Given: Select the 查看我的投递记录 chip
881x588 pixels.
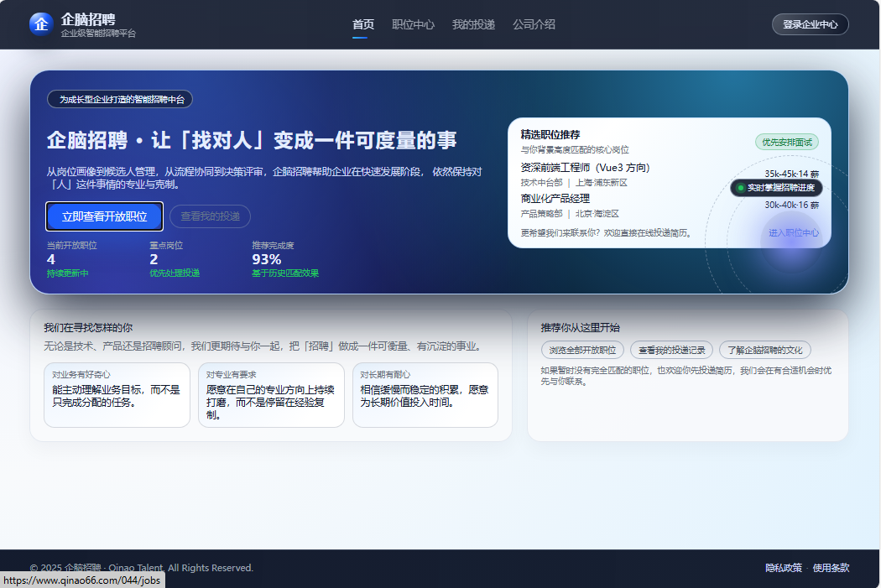Looking at the screenshot, I should [671, 350].
